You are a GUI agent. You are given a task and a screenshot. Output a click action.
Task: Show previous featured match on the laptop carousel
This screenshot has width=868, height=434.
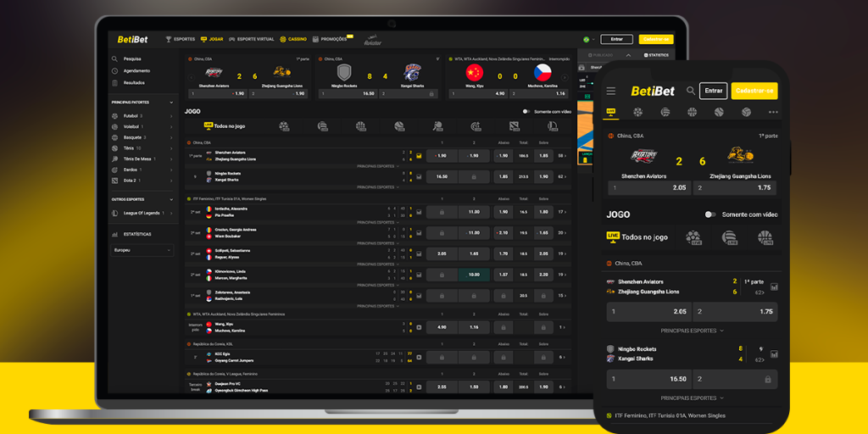coord(192,77)
